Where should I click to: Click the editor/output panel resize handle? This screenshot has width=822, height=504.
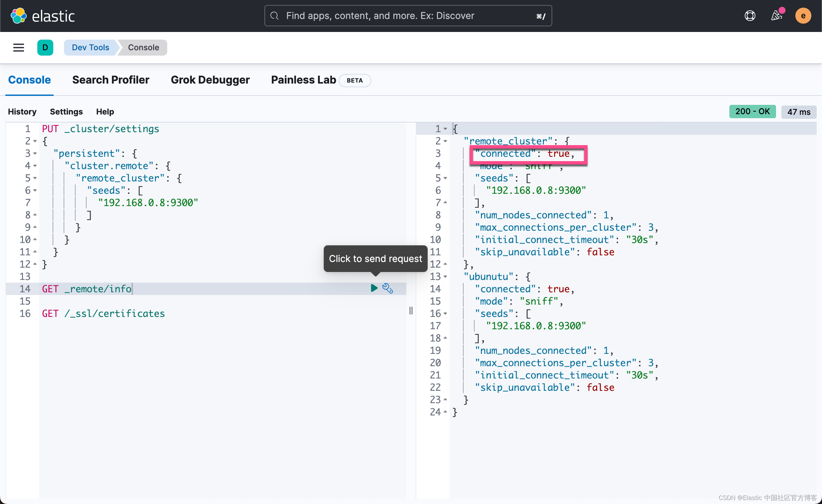(x=411, y=311)
